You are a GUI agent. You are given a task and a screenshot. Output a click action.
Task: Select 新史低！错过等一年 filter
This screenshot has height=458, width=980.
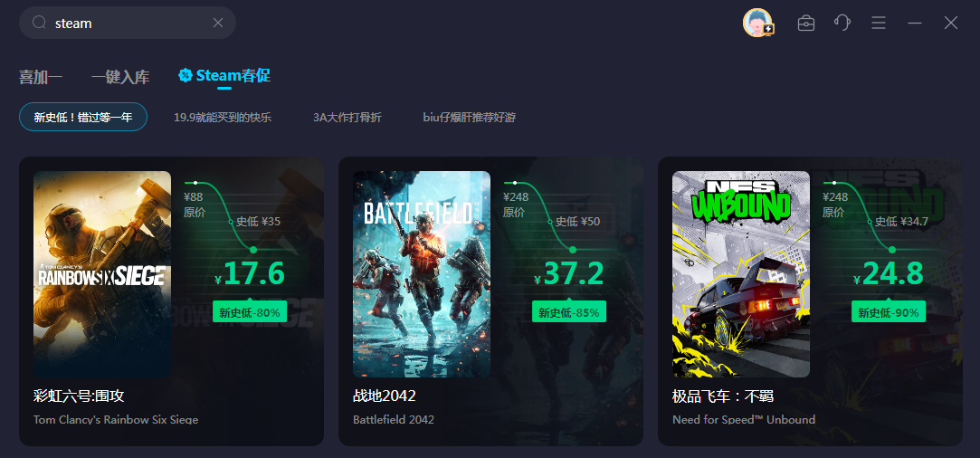pos(83,117)
